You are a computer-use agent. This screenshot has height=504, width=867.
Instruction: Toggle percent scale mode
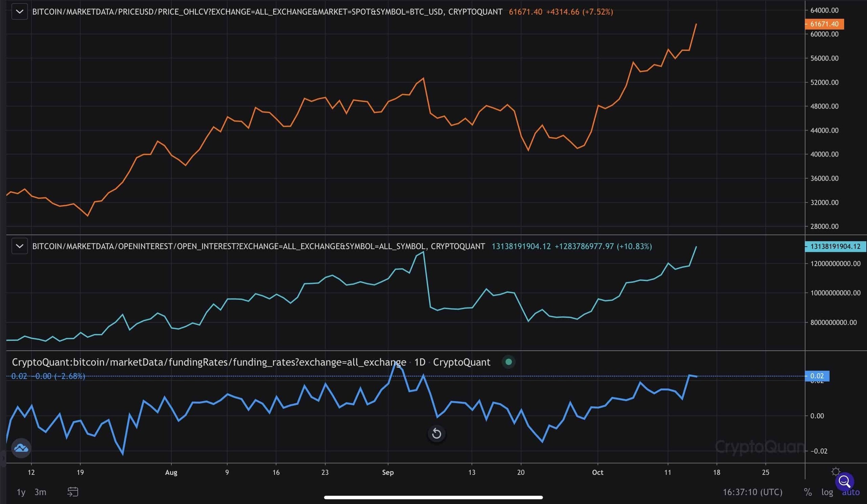(808, 492)
